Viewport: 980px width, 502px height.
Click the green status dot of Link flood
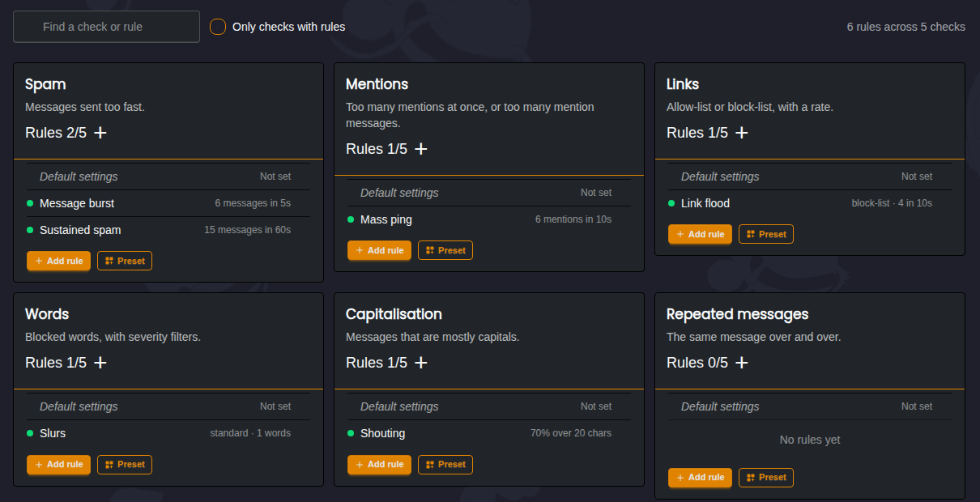pyautogui.click(x=671, y=203)
